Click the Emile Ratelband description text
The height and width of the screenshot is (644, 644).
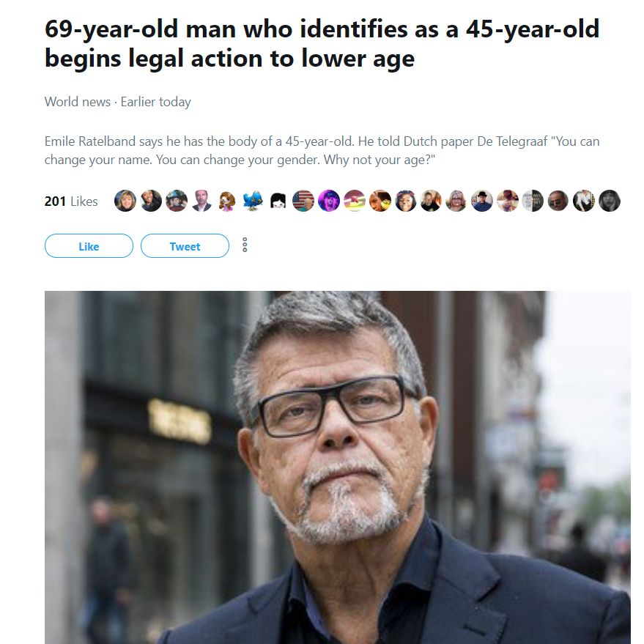click(x=322, y=150)
